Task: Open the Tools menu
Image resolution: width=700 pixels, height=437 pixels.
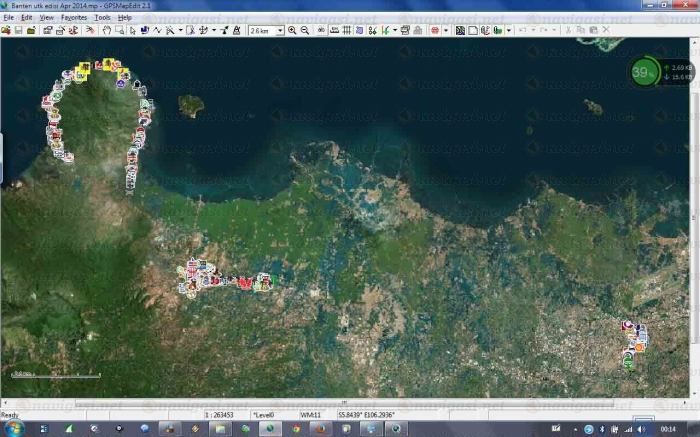Action: coord(102,18)
